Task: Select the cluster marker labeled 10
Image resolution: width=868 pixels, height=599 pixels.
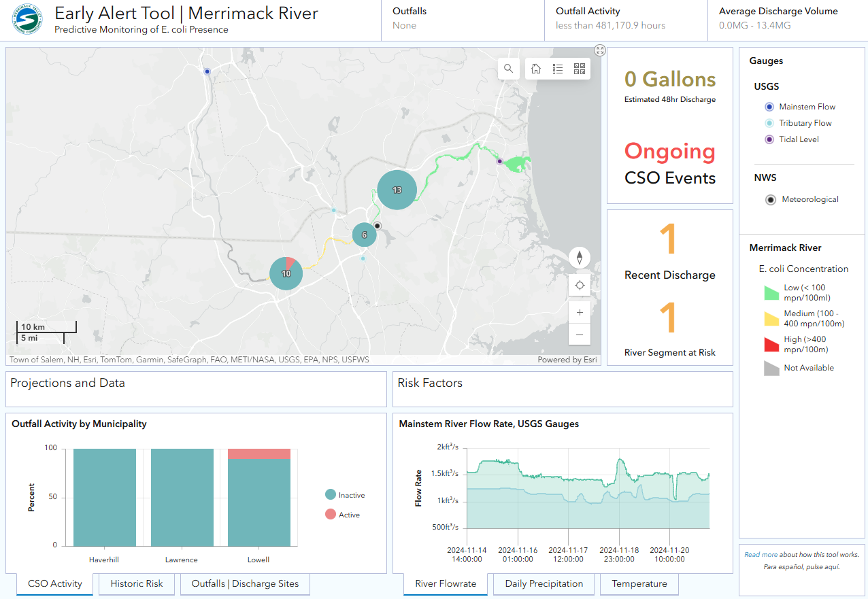Action: pos(286,273)
